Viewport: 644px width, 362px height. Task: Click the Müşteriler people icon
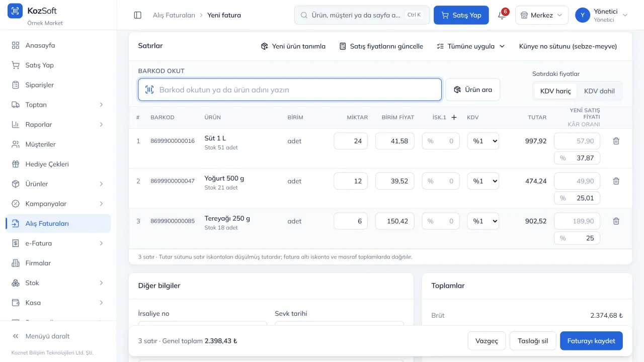coord(16,144)
